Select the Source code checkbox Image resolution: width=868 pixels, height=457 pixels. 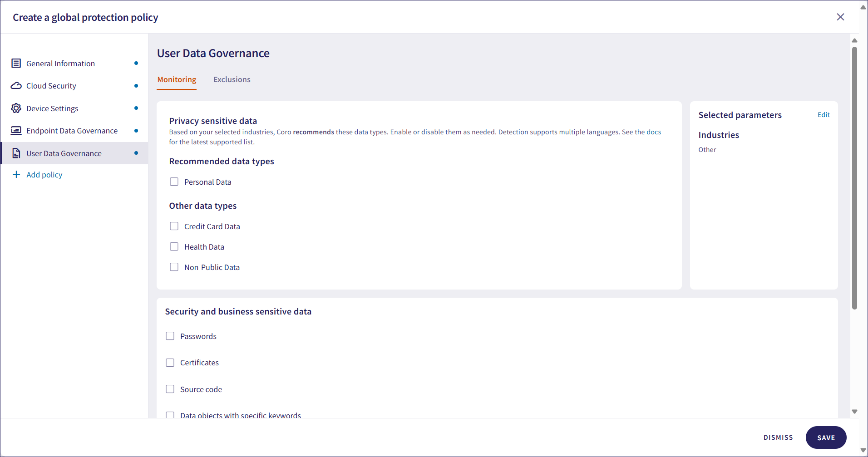[x=170, y=389]
